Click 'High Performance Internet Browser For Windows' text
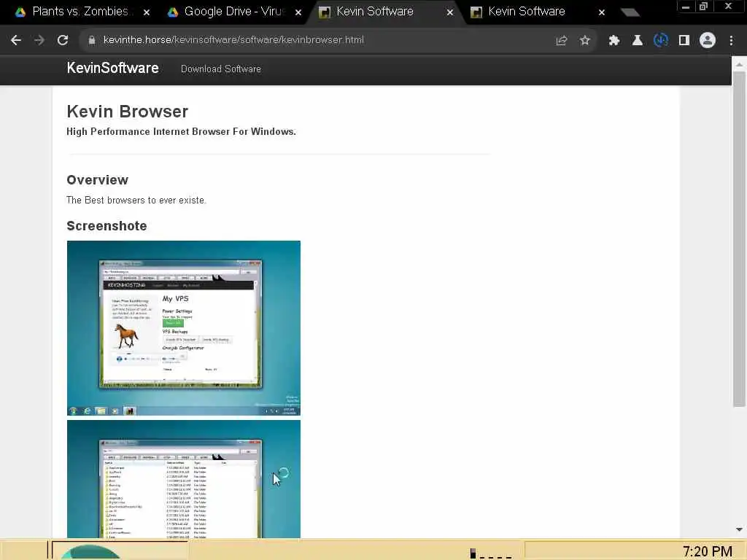The height and width of the screenshot is (560, 747). tap(181, 132)
